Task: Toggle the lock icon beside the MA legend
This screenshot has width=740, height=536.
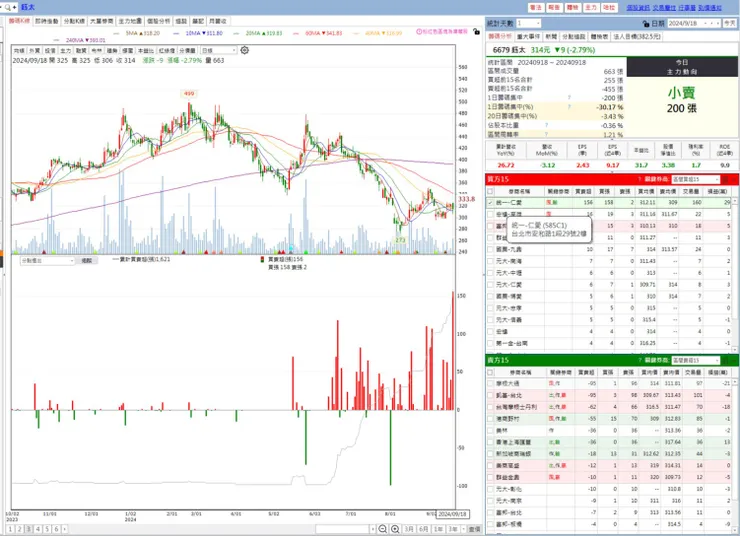Action: click(x=476, y=32)
